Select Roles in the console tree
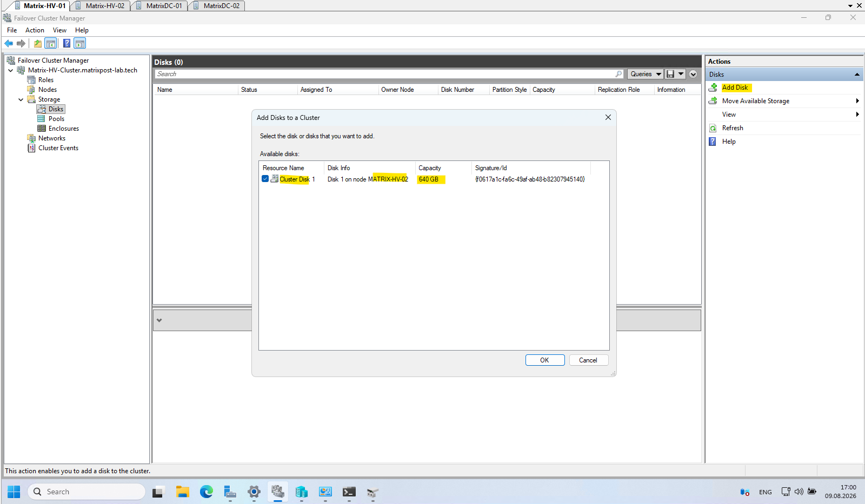Screen dimensions: 865x504 coord(46,80)
